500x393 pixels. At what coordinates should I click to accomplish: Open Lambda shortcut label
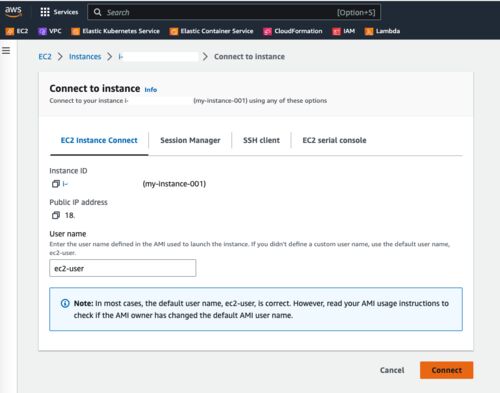(x=388, y=31)
